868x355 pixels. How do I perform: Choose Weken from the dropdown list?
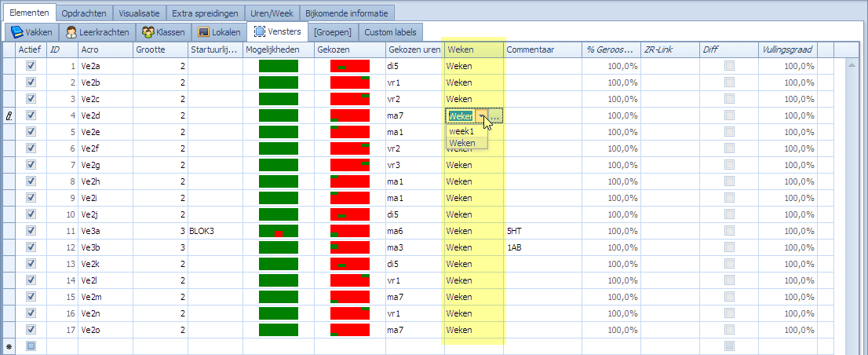(467, 143)
